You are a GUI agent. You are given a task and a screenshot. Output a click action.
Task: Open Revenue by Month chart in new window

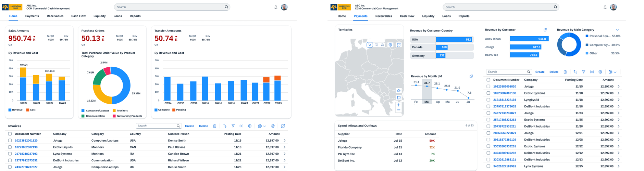(471, 76)
